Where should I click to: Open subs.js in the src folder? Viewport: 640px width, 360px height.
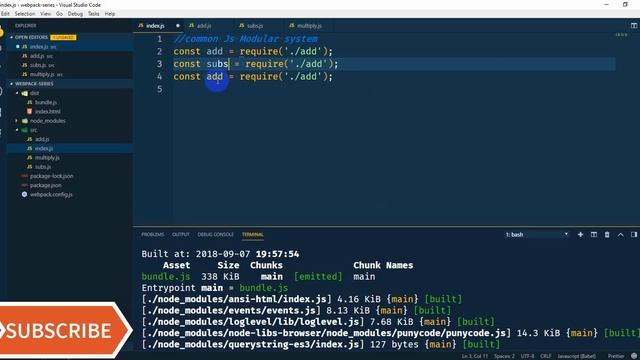point(69,167)
